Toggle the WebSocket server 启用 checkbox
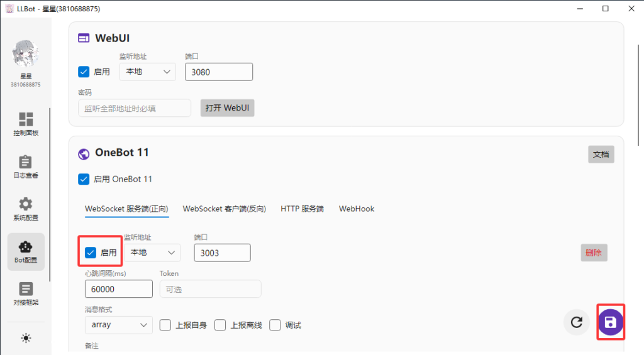The height and width of the screenshot is (355, 644). click(91, 253)
